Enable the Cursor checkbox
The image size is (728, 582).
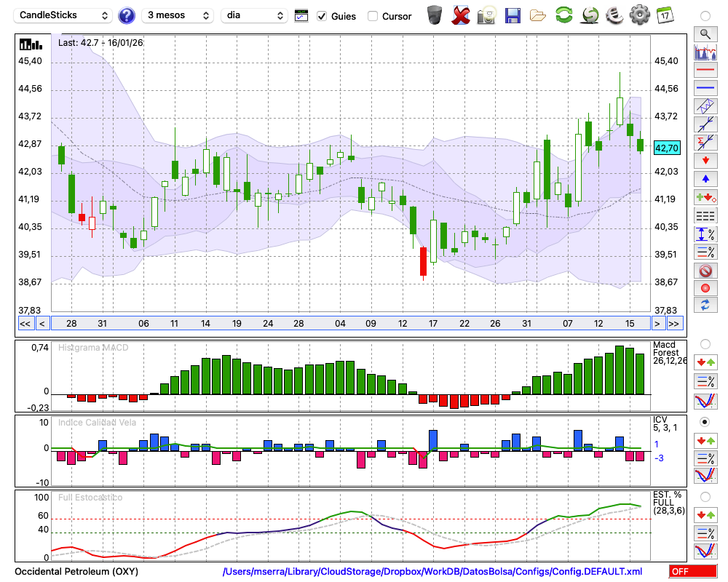pyautogui.click(x=373, y=16)
